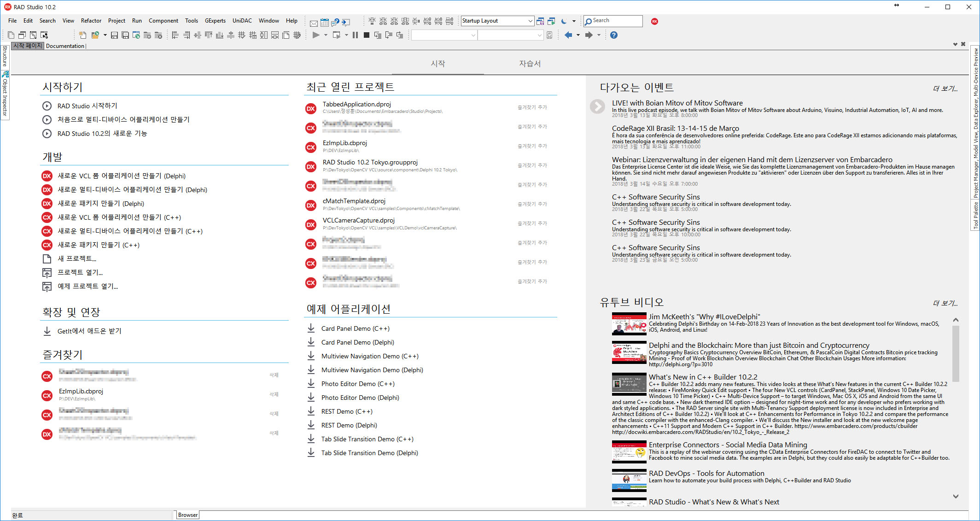
Task: Open the theme dropdown next to moon icon
Action: [x=574, y=21]
